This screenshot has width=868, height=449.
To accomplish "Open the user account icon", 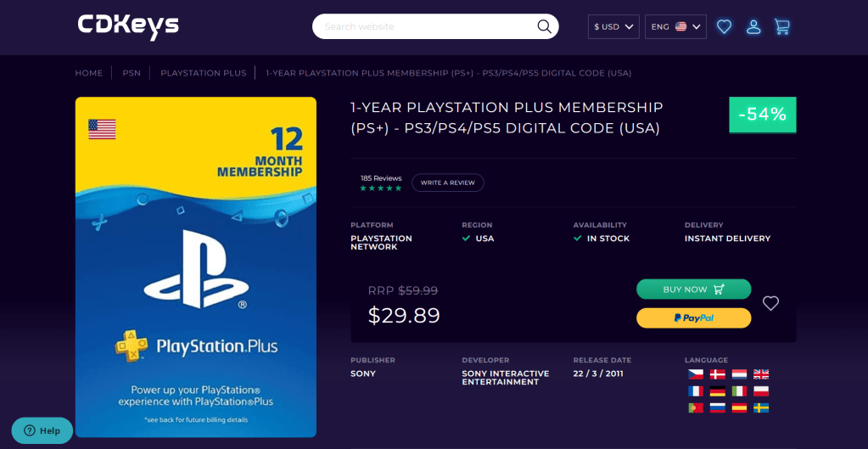I will 753,27.
